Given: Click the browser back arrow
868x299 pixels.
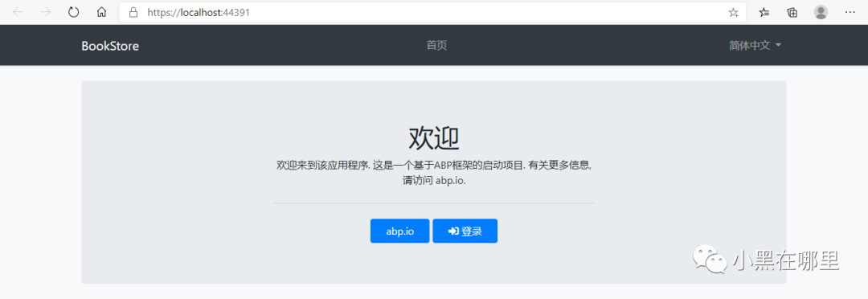Looking at the screenshot, I should [18, 12].
